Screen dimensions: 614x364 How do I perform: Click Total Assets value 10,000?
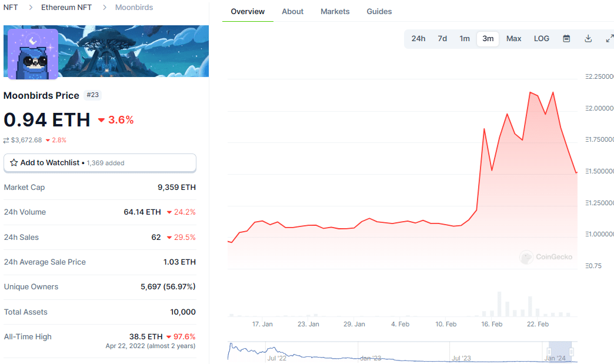click(183, 312)
